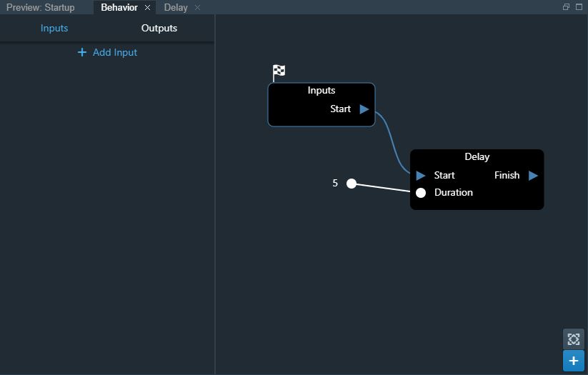Click the constant value 5 output port
Screen dimensions: 588x375
352,184
